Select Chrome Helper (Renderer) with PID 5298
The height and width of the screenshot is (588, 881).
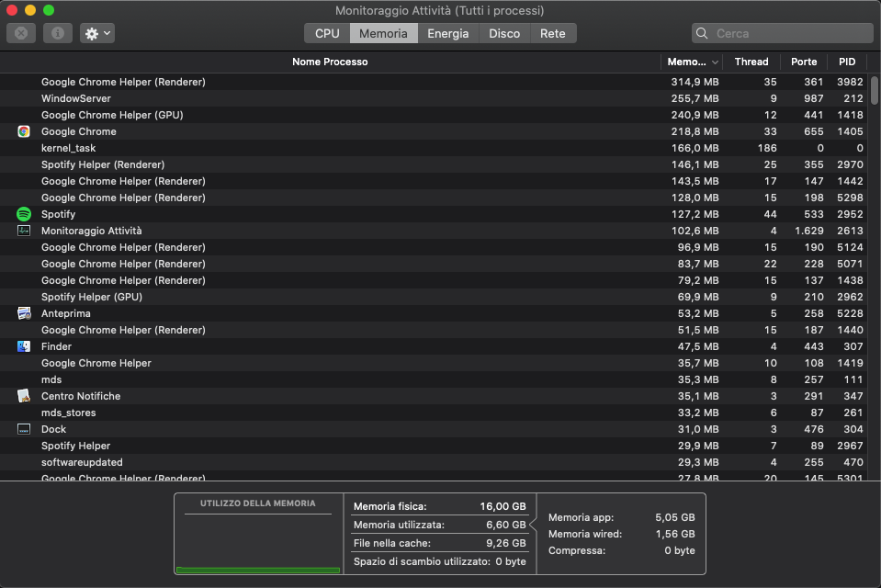pos(434,198)
